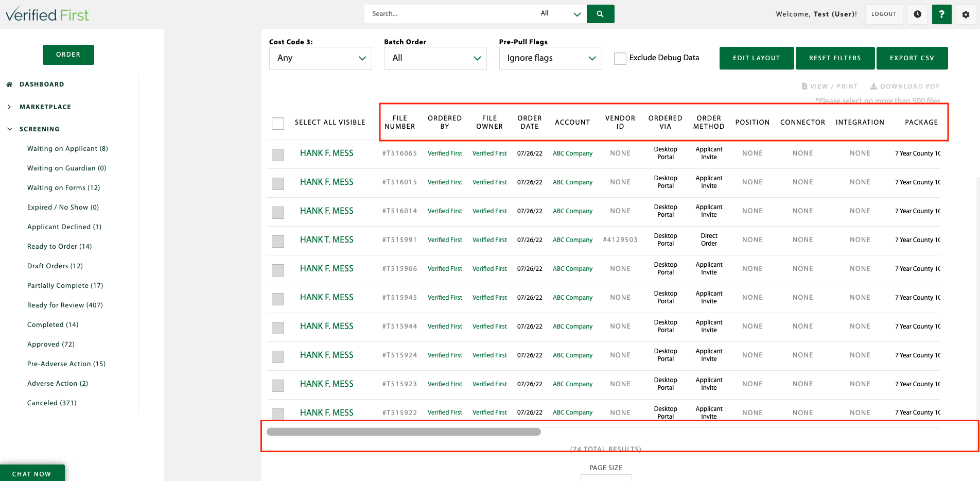Sort by VENDOR ID column header
The height and width of the screenshot is (481, 980).
620,123
